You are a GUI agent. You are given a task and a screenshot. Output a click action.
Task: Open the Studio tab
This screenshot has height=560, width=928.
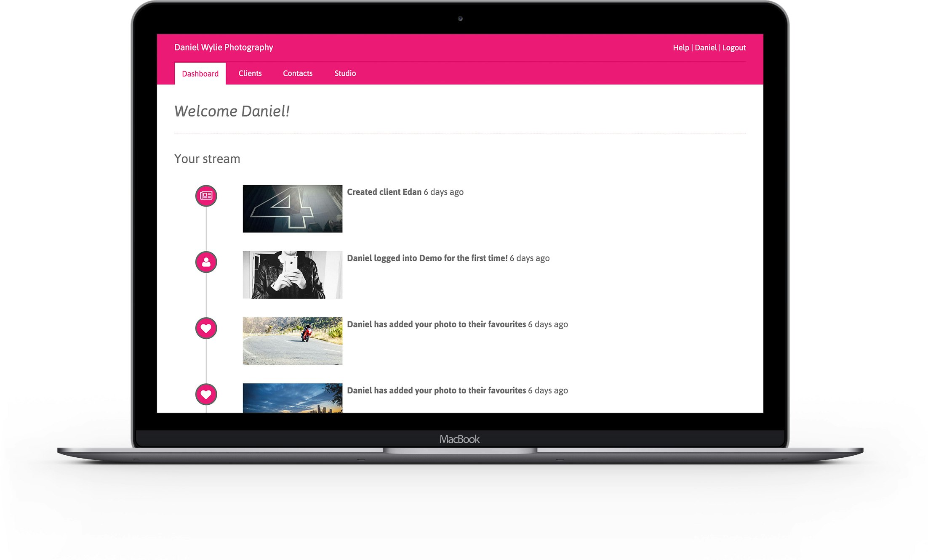pos(345,73)
